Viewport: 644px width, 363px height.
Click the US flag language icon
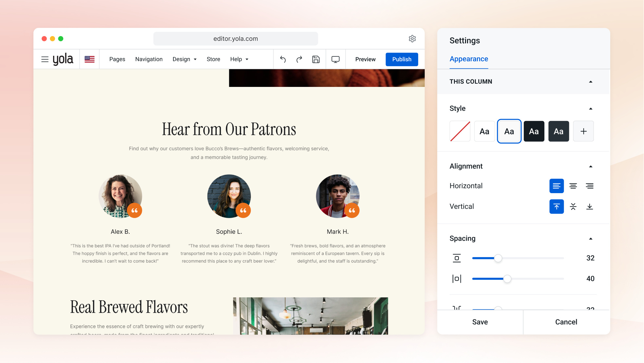pyautogui.click(x=89, y=59)
